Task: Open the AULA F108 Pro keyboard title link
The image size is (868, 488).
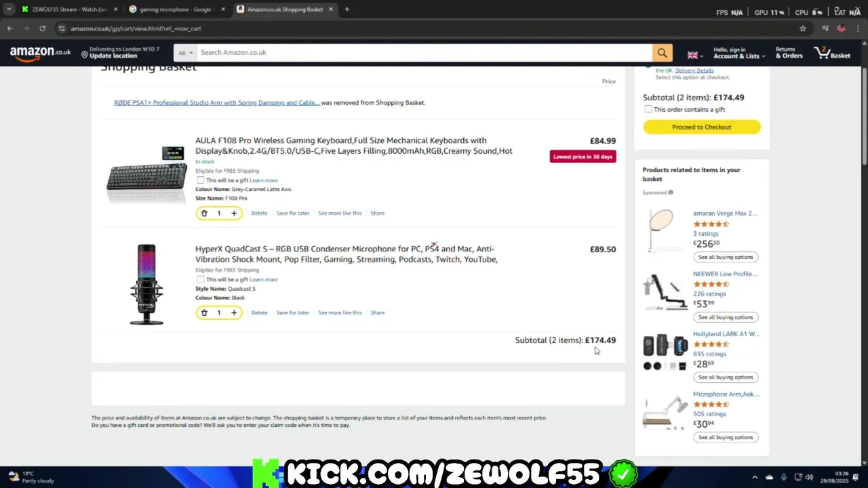Action: coord(354,146)
